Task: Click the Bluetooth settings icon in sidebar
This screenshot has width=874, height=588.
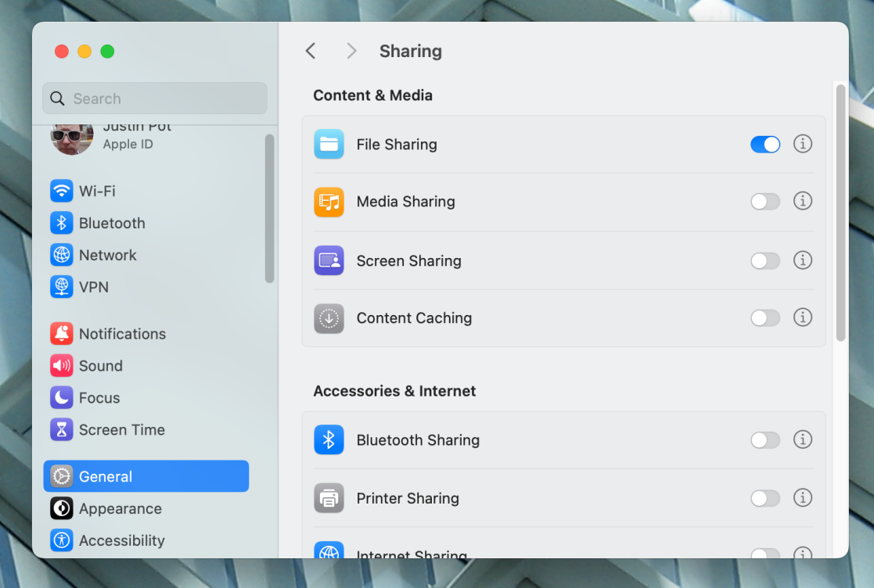Action: click(x=61, y=223)
